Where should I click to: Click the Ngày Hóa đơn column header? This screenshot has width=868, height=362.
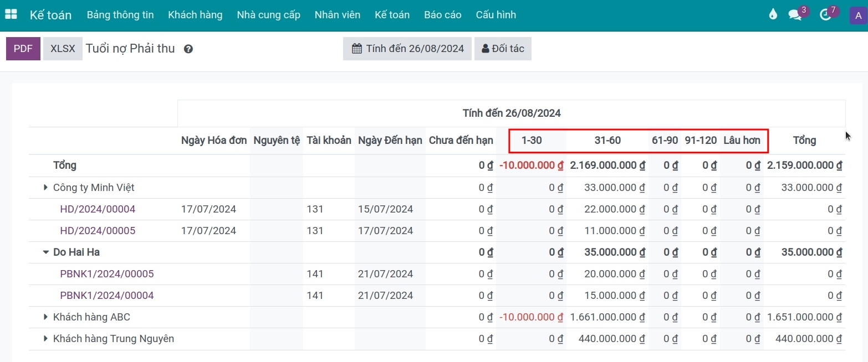tap(214, 141)
